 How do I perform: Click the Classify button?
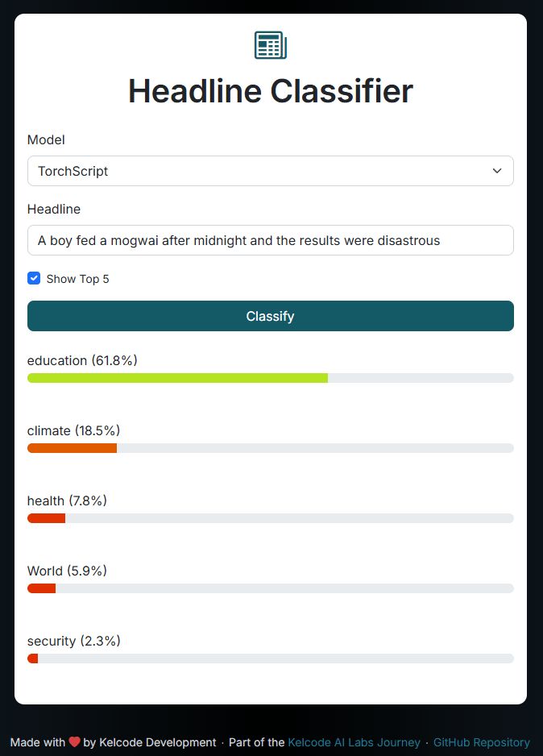pyautogui.click(x=271, y=316)
